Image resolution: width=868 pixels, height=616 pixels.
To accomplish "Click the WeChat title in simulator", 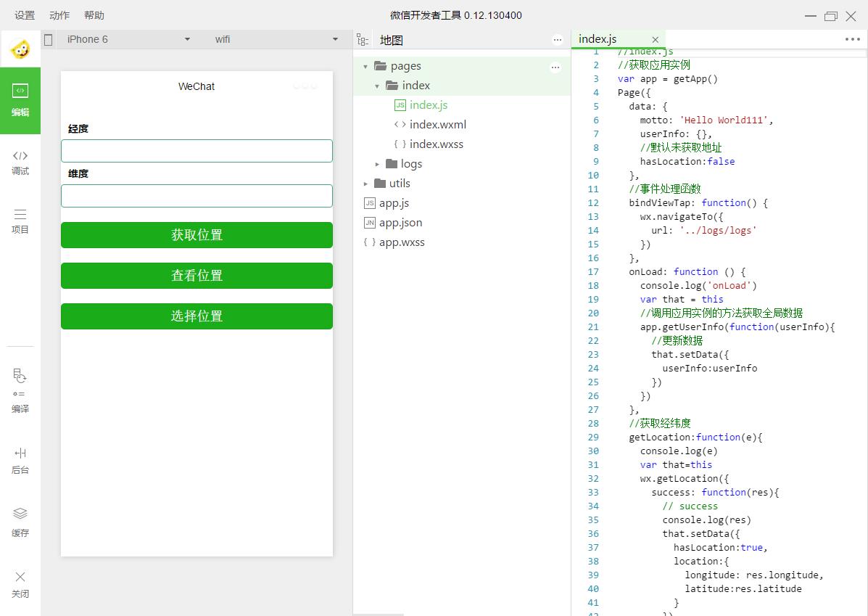I will (x=196, y=86).
